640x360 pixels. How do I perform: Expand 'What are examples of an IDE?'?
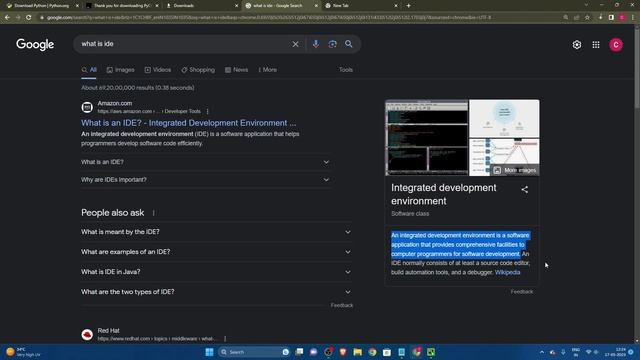click(216, 252)
